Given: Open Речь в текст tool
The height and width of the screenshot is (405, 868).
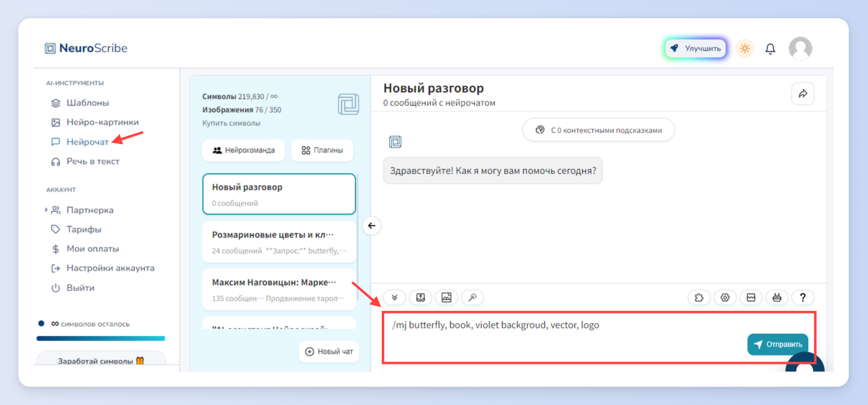Looking at the screenshot, I should 85,162.
